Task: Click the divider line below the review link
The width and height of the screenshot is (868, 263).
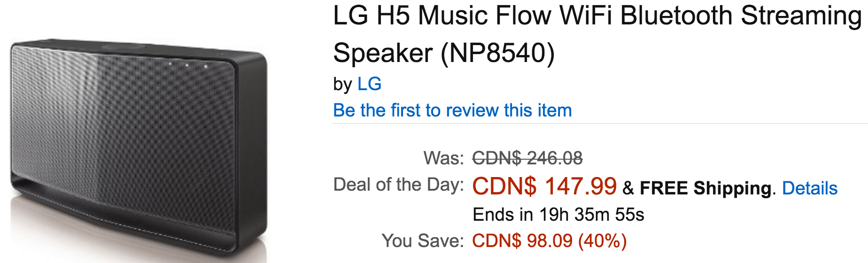Action: tap(600, 124)
